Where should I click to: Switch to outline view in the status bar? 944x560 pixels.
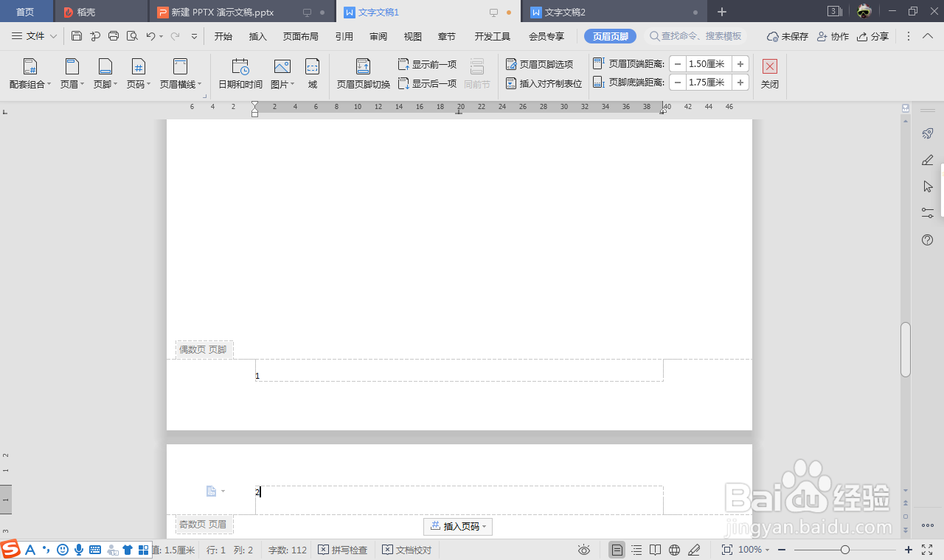click(636, 550)
